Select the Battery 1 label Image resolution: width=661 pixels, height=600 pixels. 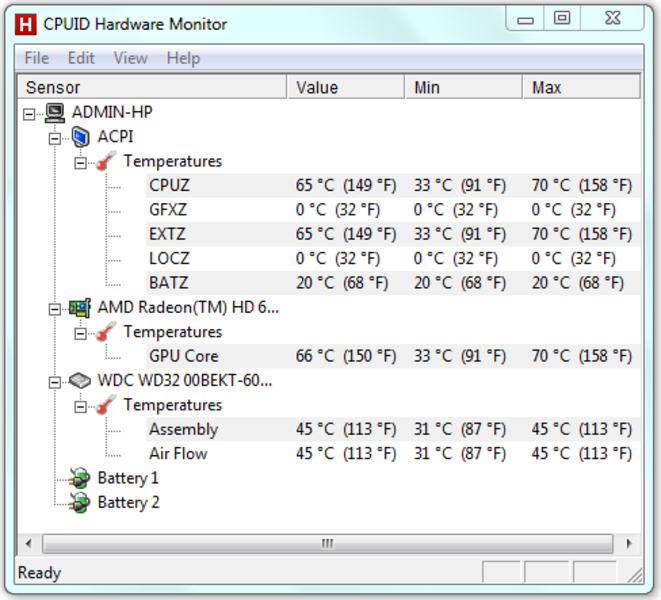[128, 478]
